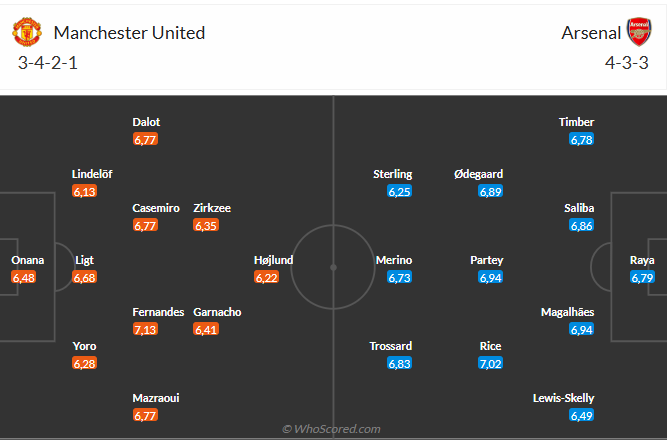Click the WhoScored.com watermark
The height and width of the screenshot is (440, 670).
click(x=331, y=429)
